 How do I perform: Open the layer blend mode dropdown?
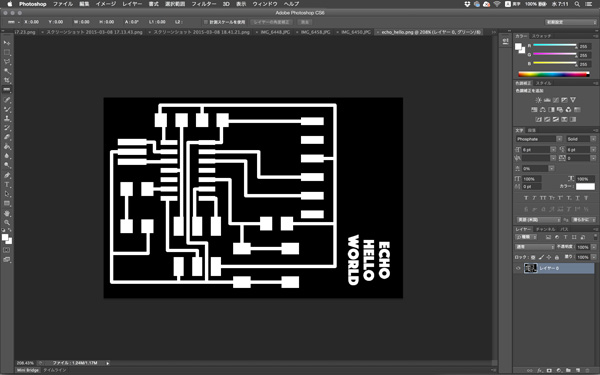534,247
